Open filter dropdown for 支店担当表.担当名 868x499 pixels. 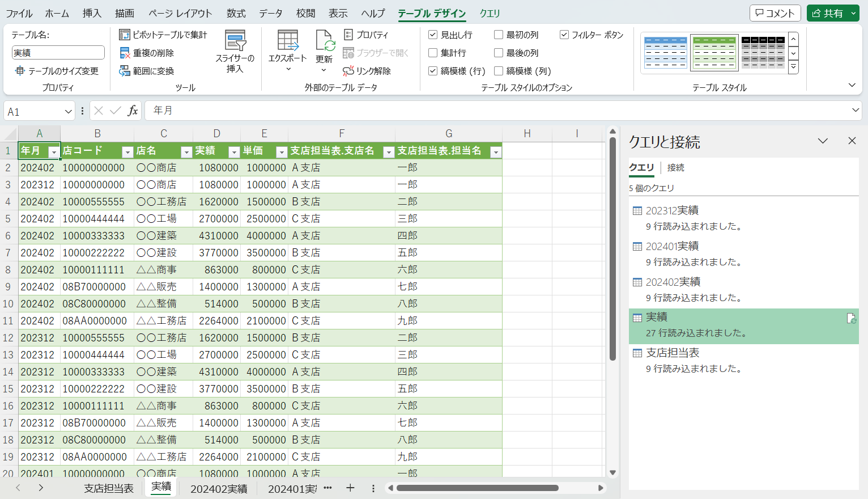[496, 152]
